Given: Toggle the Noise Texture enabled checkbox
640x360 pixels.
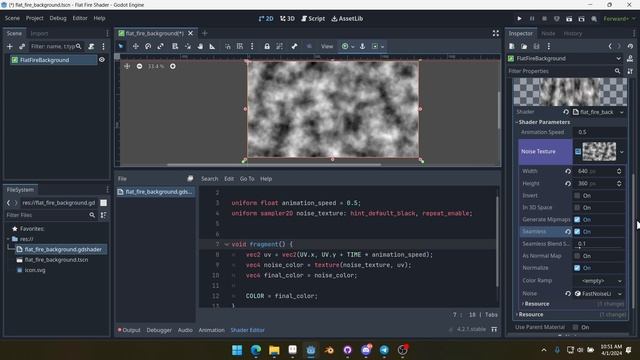Looking at the screenshot, I should pyautogui.click(x=578, y=151).
